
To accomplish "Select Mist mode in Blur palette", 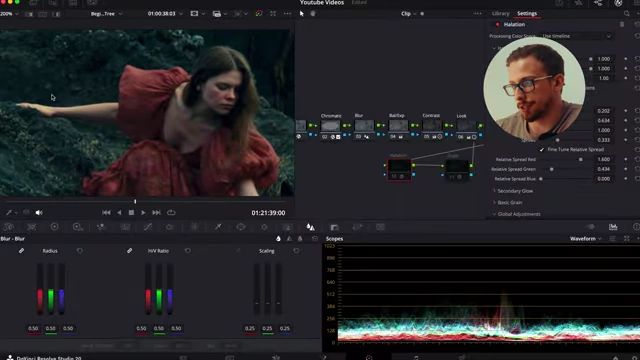I will pos(300,239).
